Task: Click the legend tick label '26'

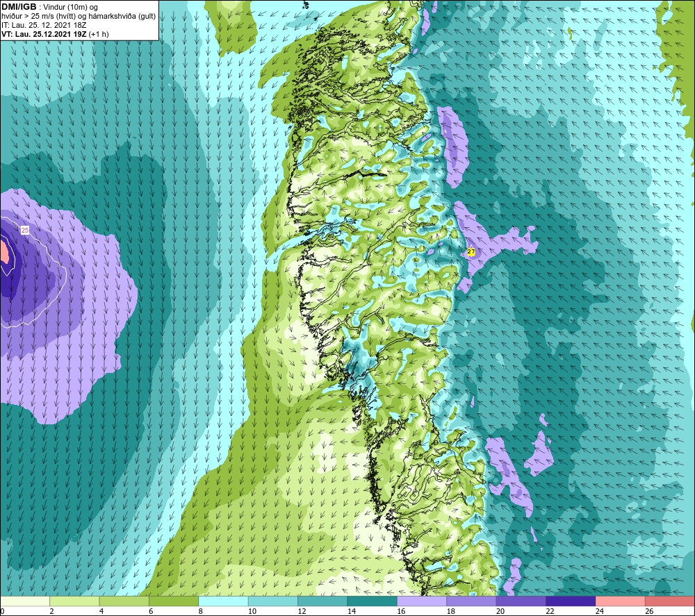Action: tap(649, 611)
